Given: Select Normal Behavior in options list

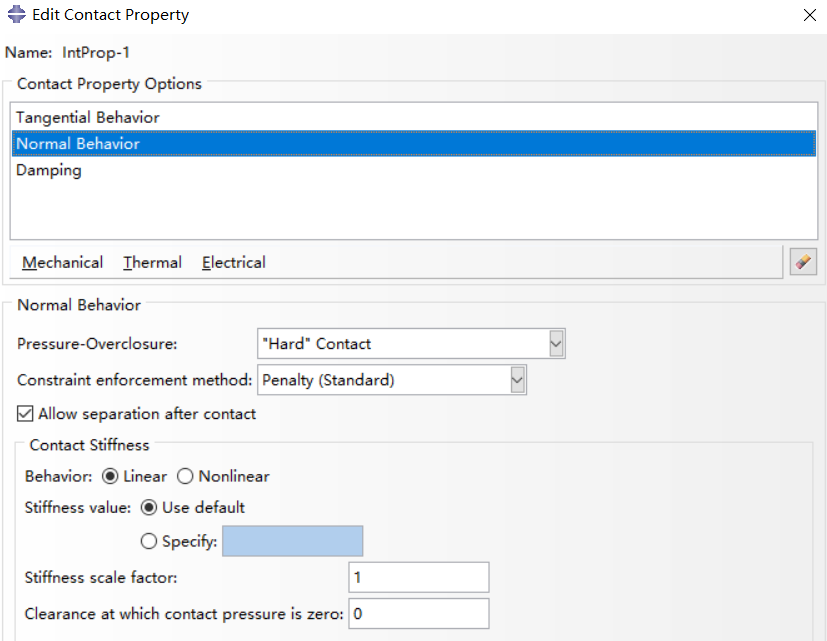Looking at the screenshot, I should point(414,143).
